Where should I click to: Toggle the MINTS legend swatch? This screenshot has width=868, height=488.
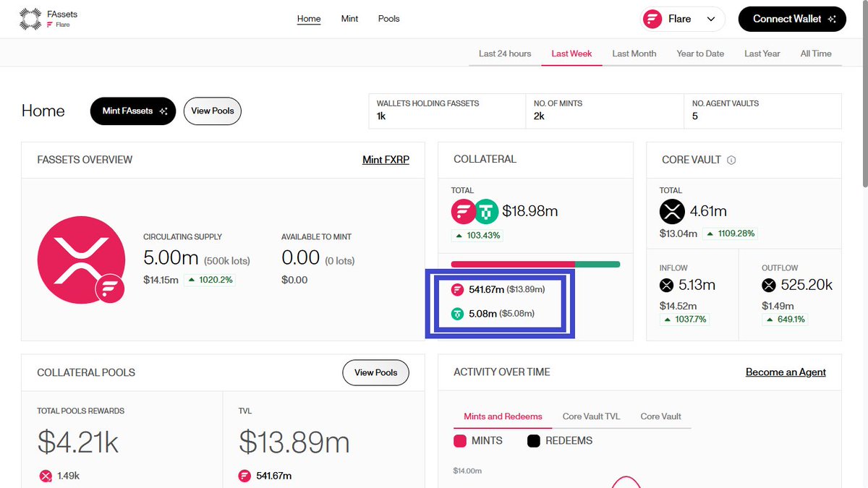pos(460,441)
